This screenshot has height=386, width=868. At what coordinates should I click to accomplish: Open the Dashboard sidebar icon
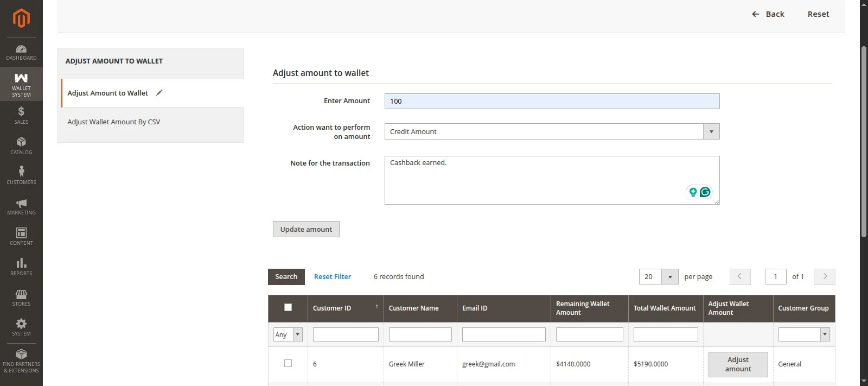[x=21, y=53]
